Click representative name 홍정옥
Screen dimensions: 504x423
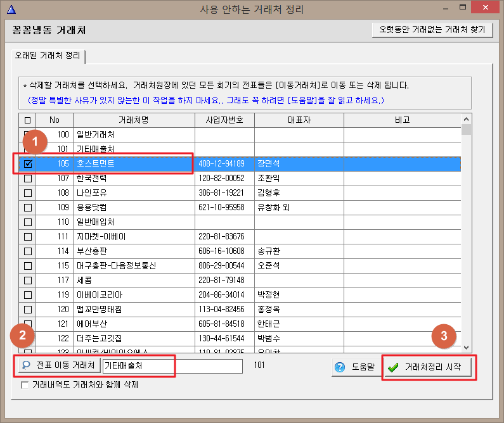coord(269,310)
